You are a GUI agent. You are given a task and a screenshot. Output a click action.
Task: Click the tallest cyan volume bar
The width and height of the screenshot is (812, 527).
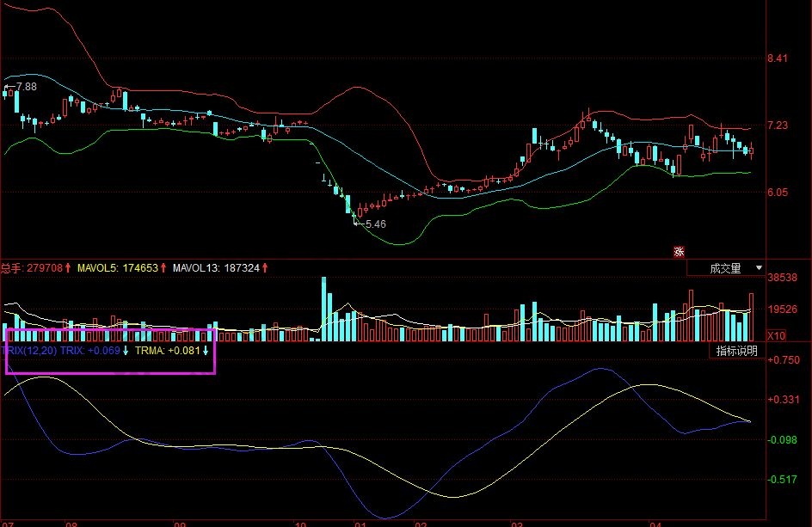pos(324,308)
